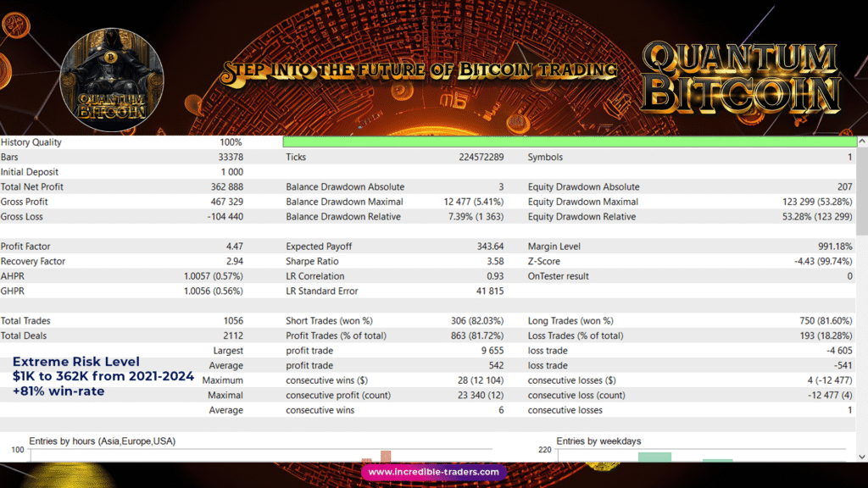Click the Bars value "33378"
The height and width of the screenshot is (488, 868).
pos(231,157)
